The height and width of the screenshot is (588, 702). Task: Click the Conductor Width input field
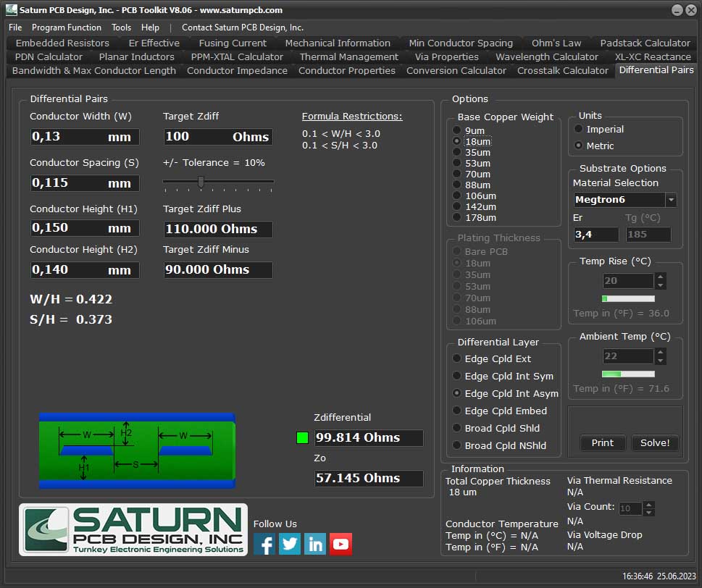pyautogui.click(x=84, y=137)
